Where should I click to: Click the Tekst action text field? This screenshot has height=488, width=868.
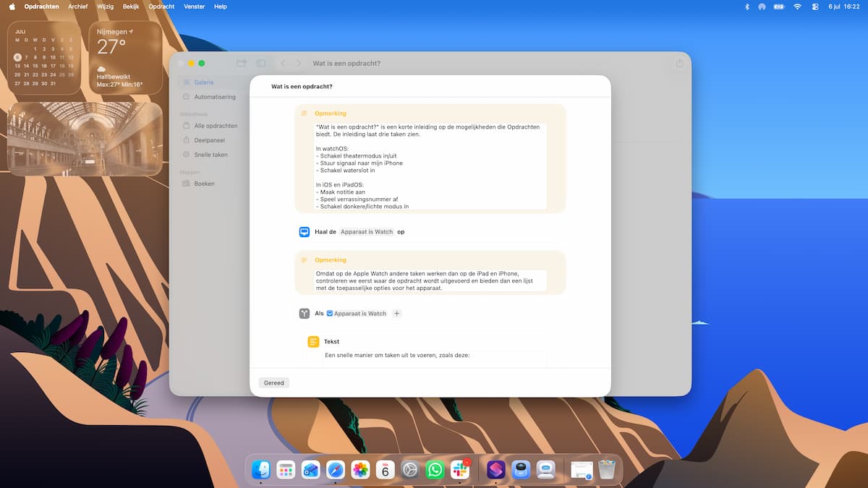coord(435,359)
